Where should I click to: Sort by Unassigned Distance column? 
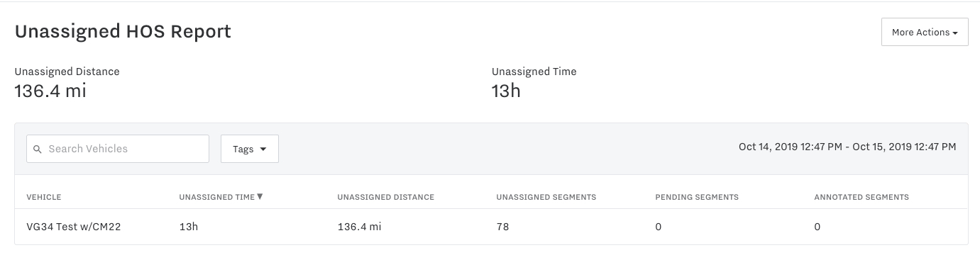point(386,197)
